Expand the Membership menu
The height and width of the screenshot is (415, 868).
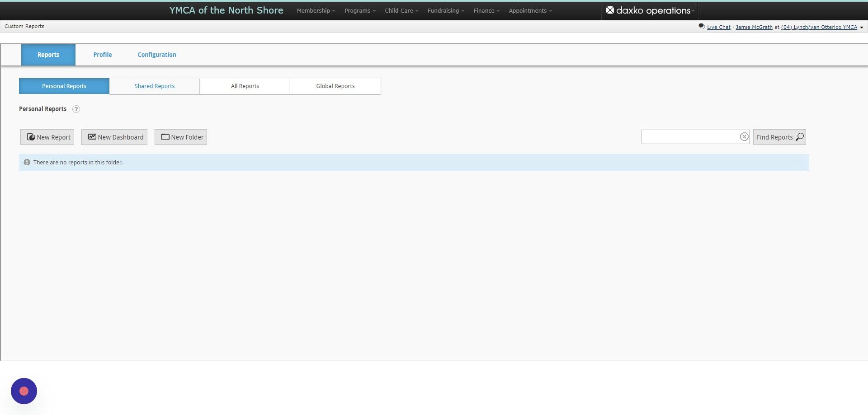[316, 10]
